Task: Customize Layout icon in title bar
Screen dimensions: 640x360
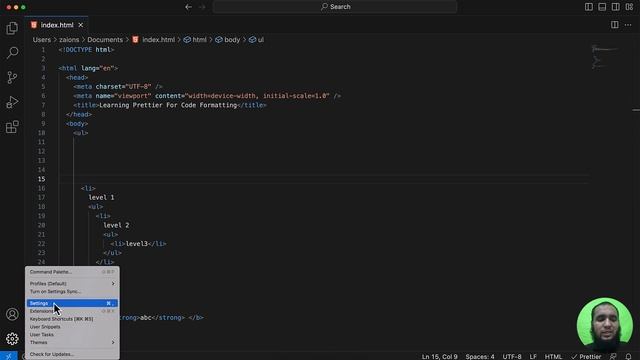Action: click(629, 7)
